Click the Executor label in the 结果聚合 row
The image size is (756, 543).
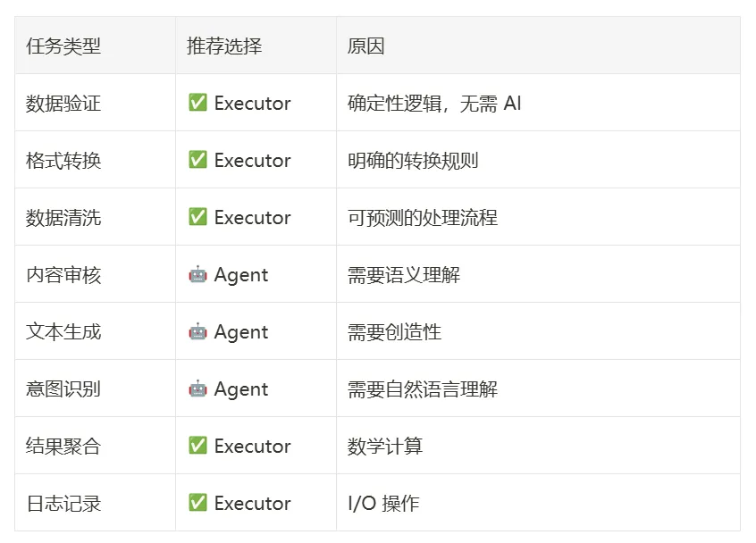click(x=252, y=447)
